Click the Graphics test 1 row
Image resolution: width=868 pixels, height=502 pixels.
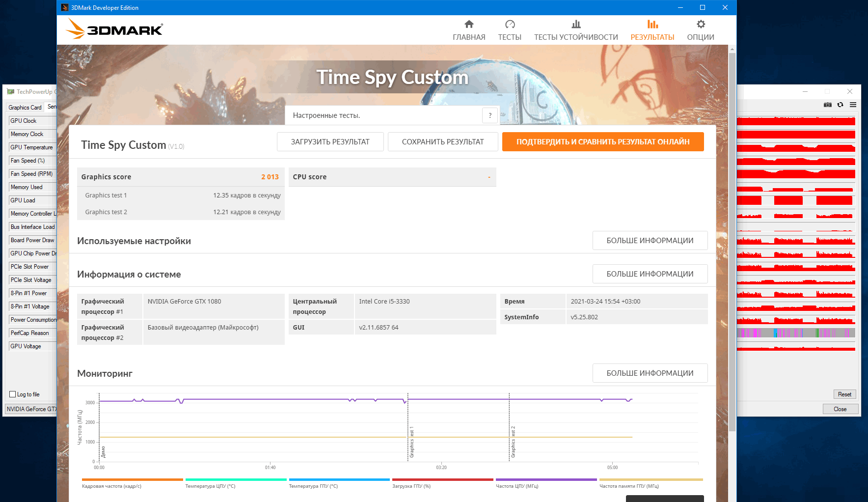tap(181, 195)
